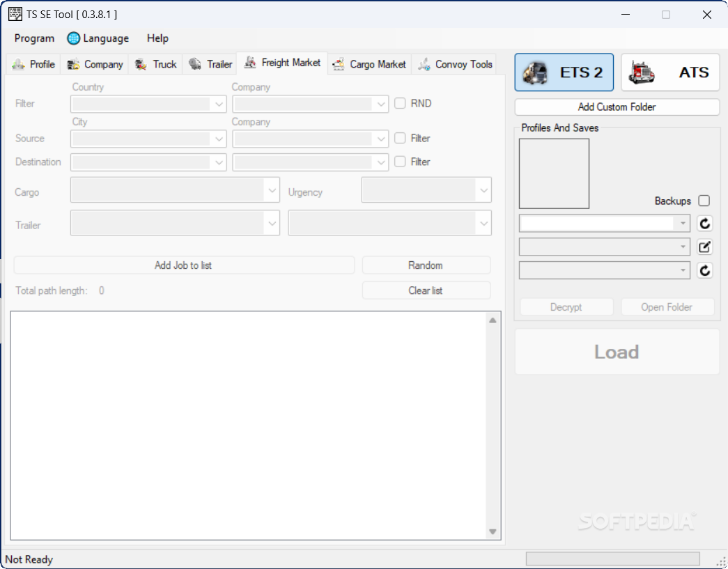Screen dimensions: 728x569
Task: Tick the Source Filter checkbox
Action: [x=400, y=138]
